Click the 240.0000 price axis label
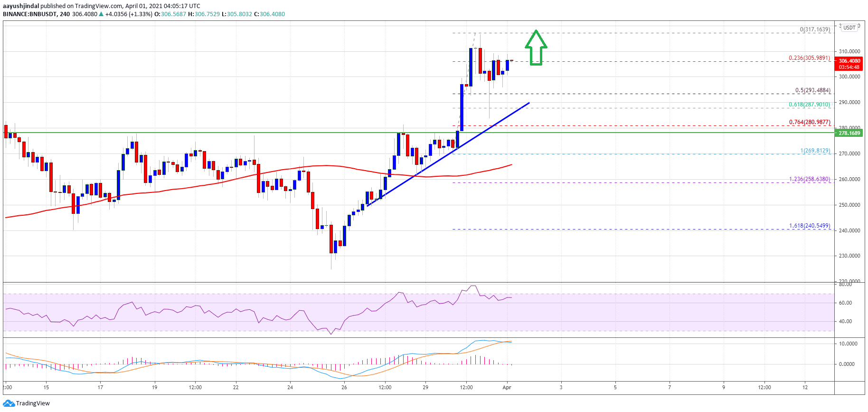 849,230
